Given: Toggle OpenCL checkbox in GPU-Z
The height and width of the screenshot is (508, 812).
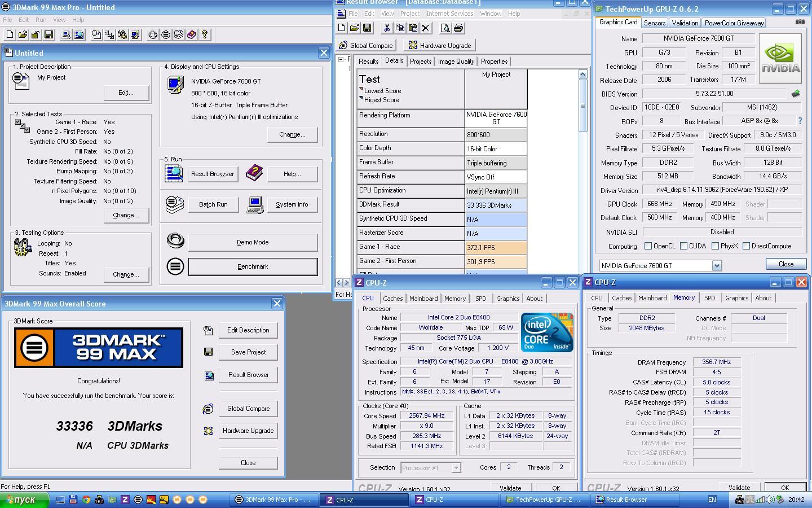Looking at the screenshot, I should [648, 246].
